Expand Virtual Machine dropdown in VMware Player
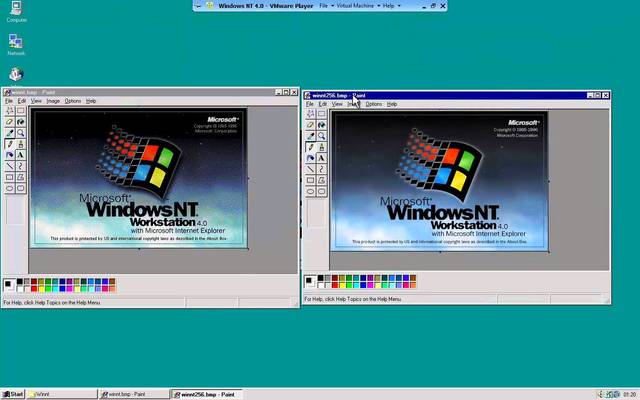Viewport: 640px width, 400px height. [x=358, y=6]
